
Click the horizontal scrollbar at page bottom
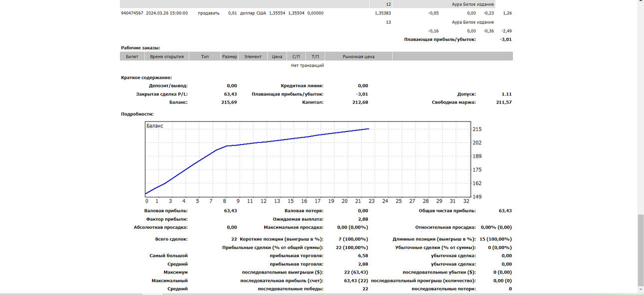[319, 294]
